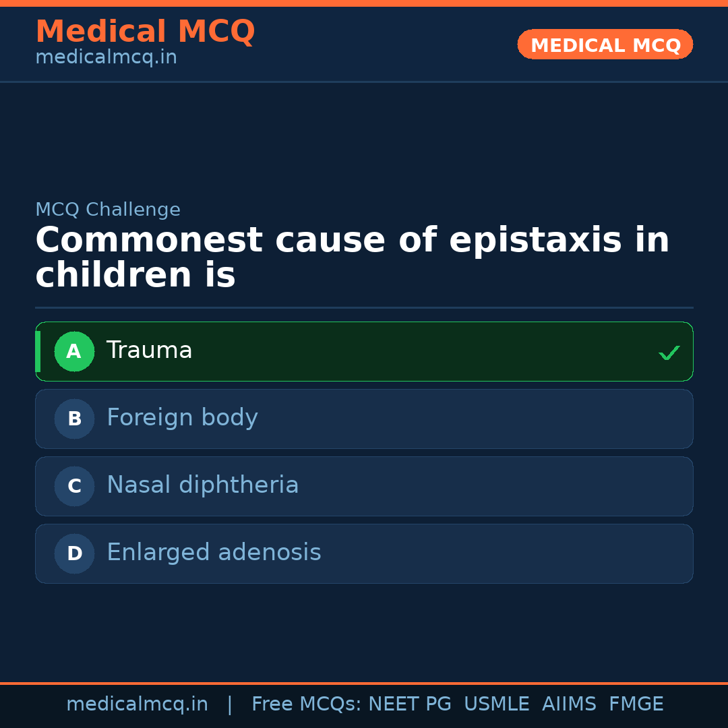Click the green A letter circle

[74, 351]
